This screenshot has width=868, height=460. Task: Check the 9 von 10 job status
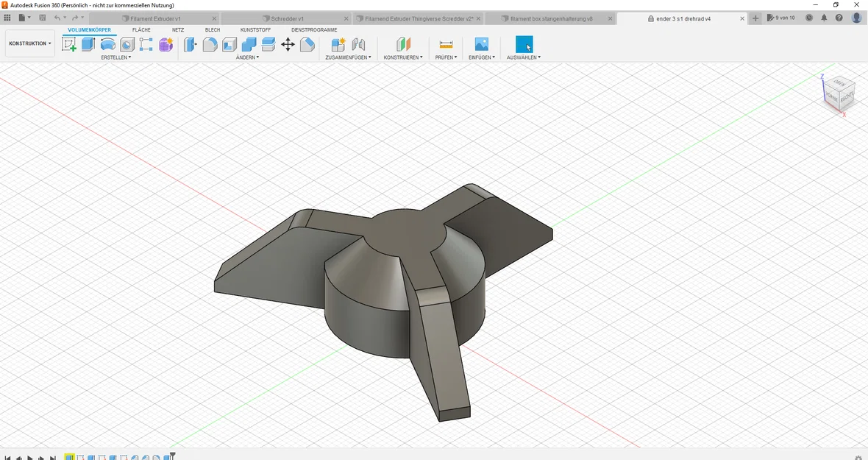tap(782, 17)
